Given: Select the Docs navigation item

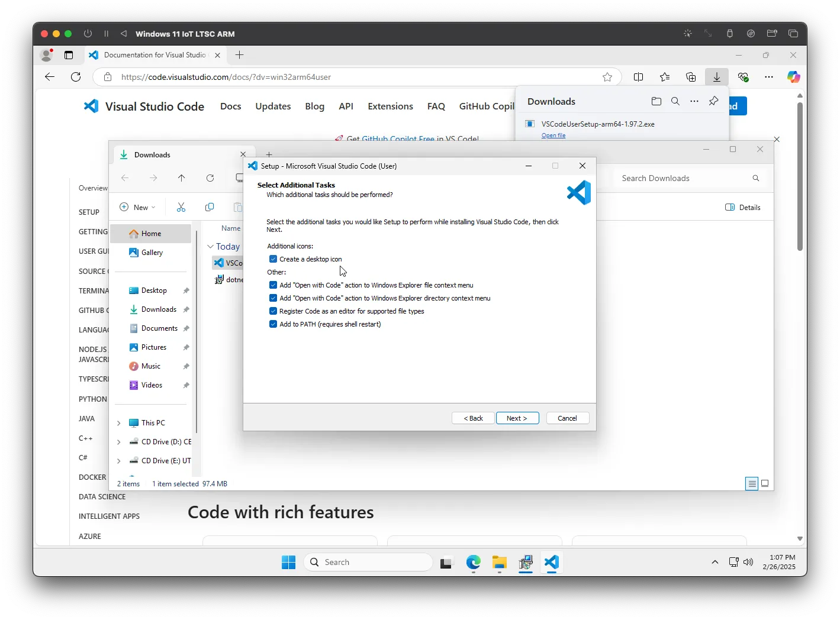Looking at the screenshot, I should (x=230, y=106).
